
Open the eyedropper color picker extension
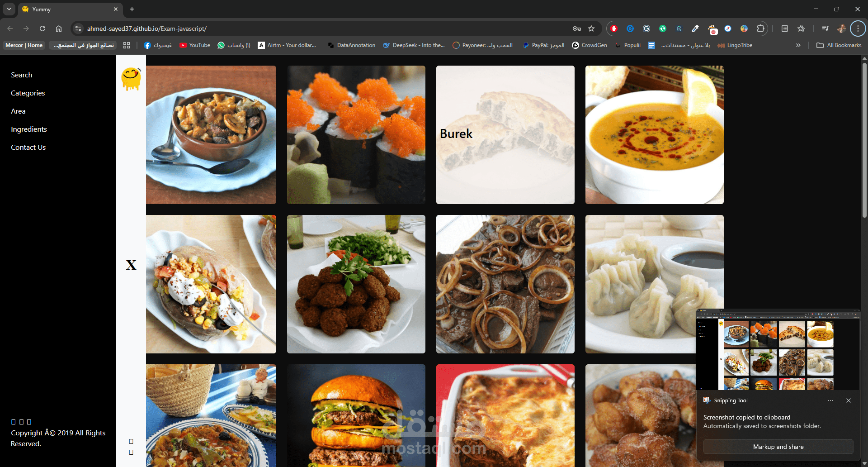(x=695, y=29)
